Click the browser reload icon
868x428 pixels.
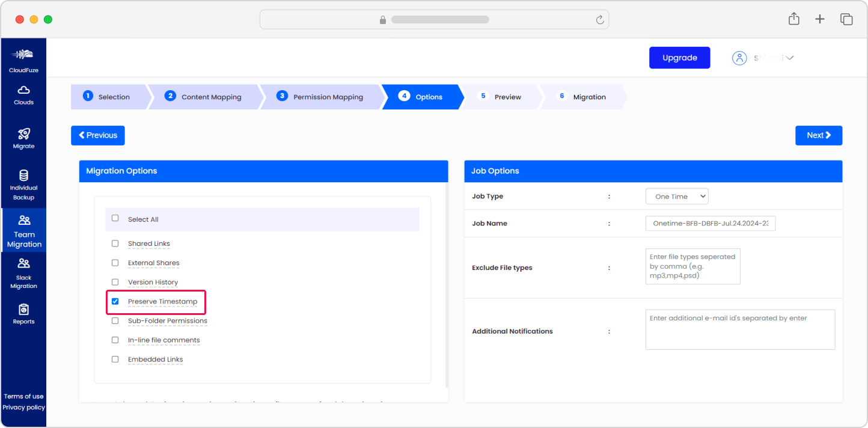(x=599, y=20)
